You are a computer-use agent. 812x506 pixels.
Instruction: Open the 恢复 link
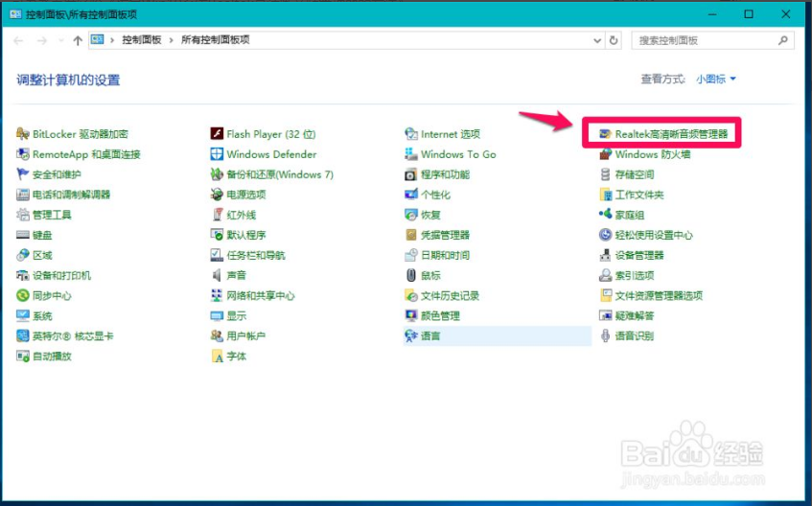point(430,215)
